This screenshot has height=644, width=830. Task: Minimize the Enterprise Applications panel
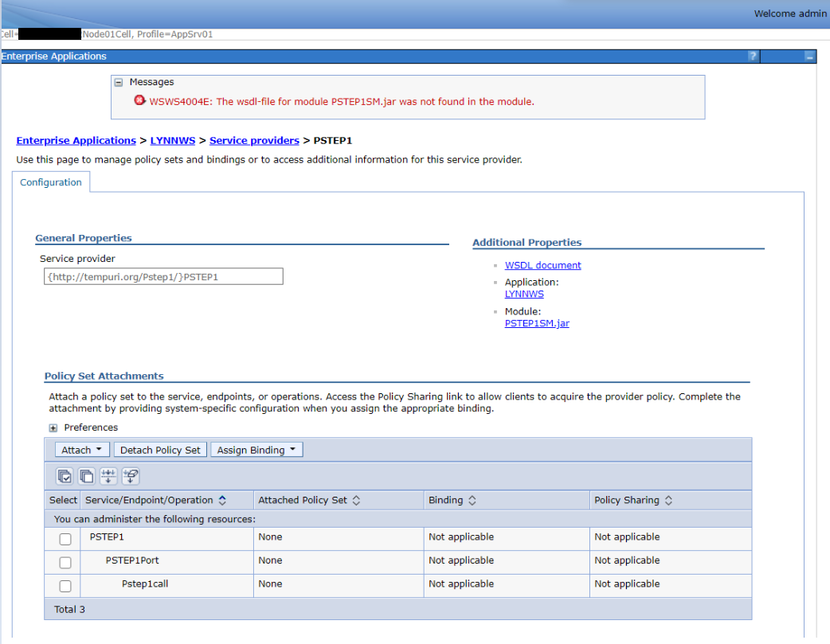pyautogui.click(x=809, y=57)
